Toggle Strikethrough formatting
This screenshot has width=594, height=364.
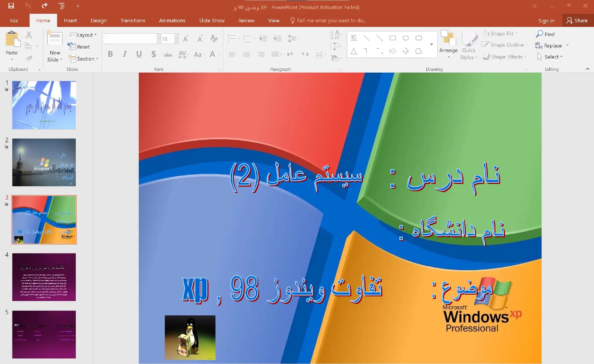[x=168, y=54]
